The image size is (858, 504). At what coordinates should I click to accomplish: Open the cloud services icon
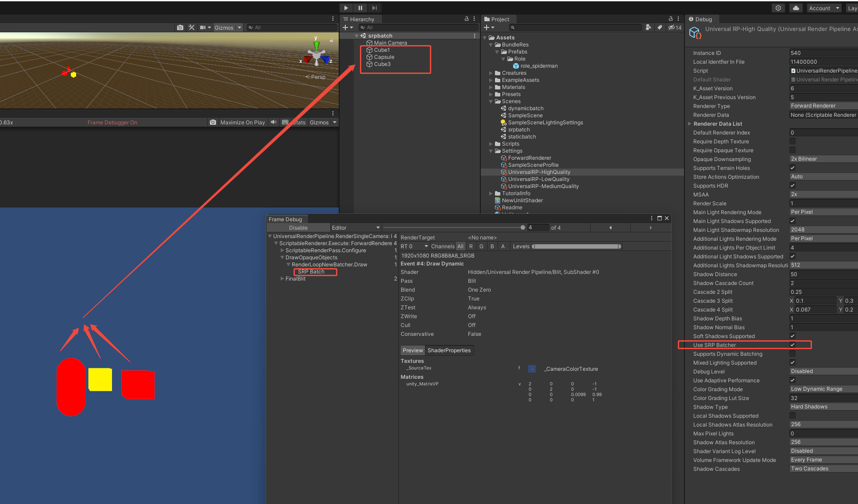(x=796, y=8)
